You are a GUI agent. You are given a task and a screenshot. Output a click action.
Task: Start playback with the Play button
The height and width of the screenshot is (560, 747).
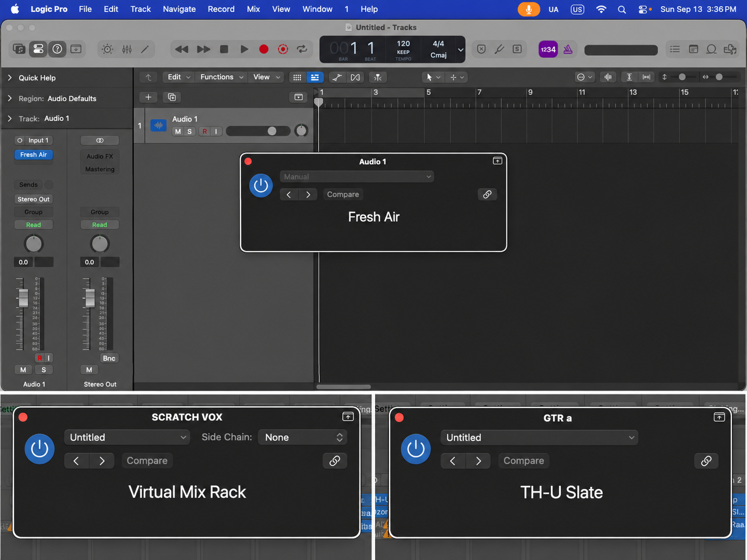pos(244,49)
